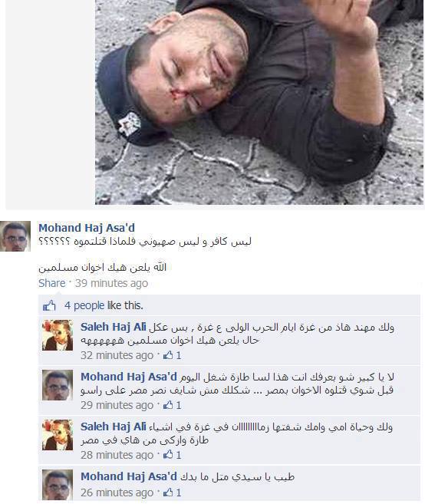The width and height of the screenshot is (425, 504).
Task: Like icon on the 32 minutes ago comment
Action: (x=168, y=355)
